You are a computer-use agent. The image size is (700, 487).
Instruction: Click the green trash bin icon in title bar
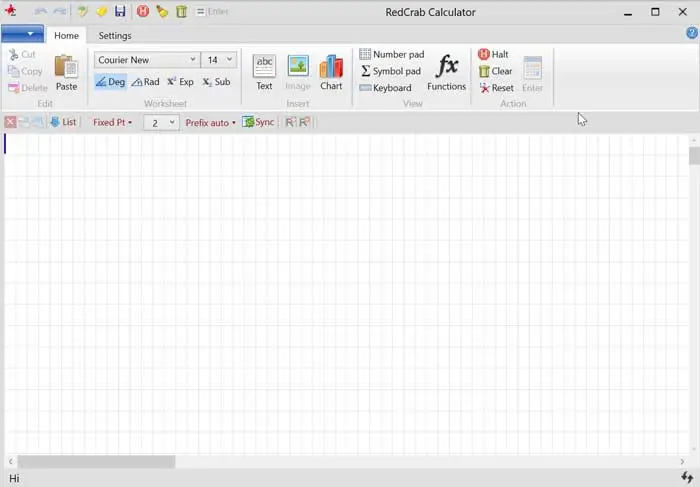pos(181,11)
